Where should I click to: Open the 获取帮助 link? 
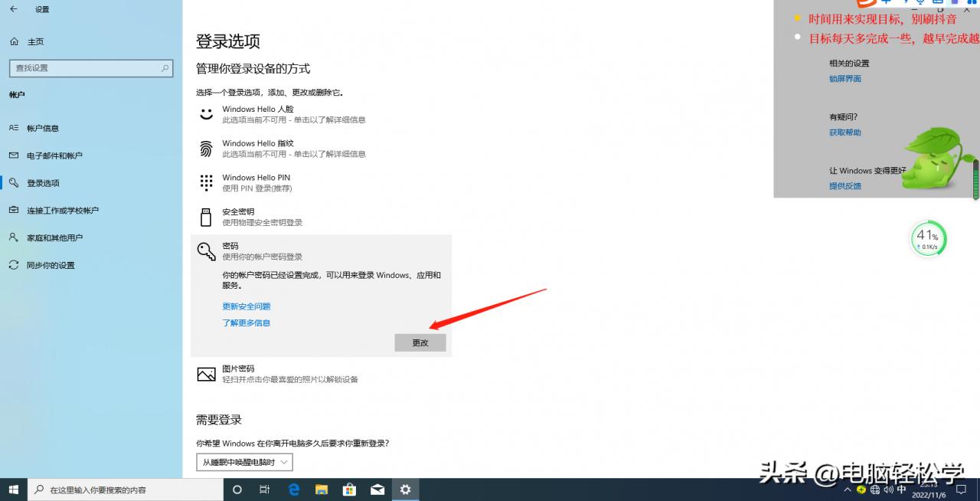click(x=845, y=132)
